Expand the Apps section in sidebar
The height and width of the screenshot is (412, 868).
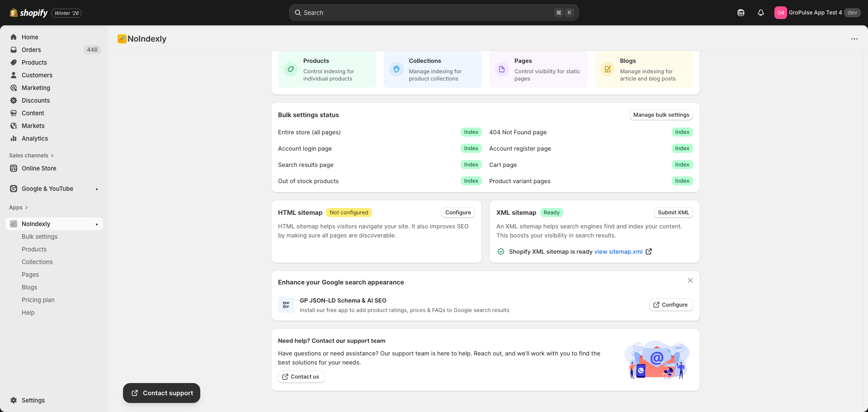coord(19,208)
